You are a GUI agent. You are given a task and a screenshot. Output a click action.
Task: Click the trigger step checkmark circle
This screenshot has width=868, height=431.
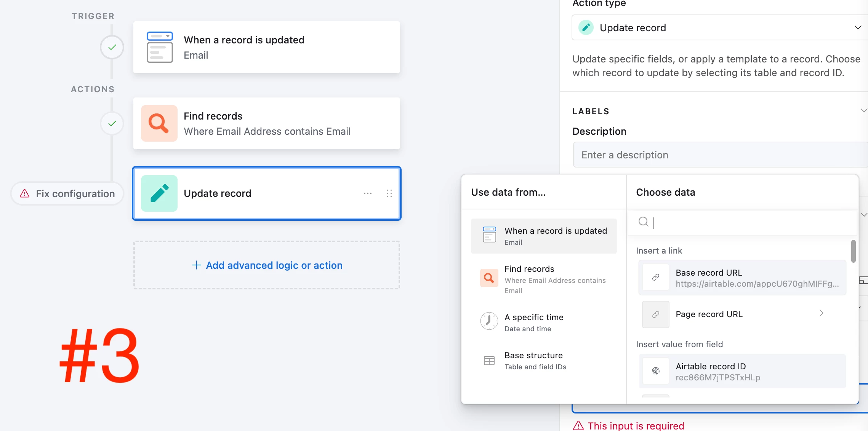click(112, 47)
